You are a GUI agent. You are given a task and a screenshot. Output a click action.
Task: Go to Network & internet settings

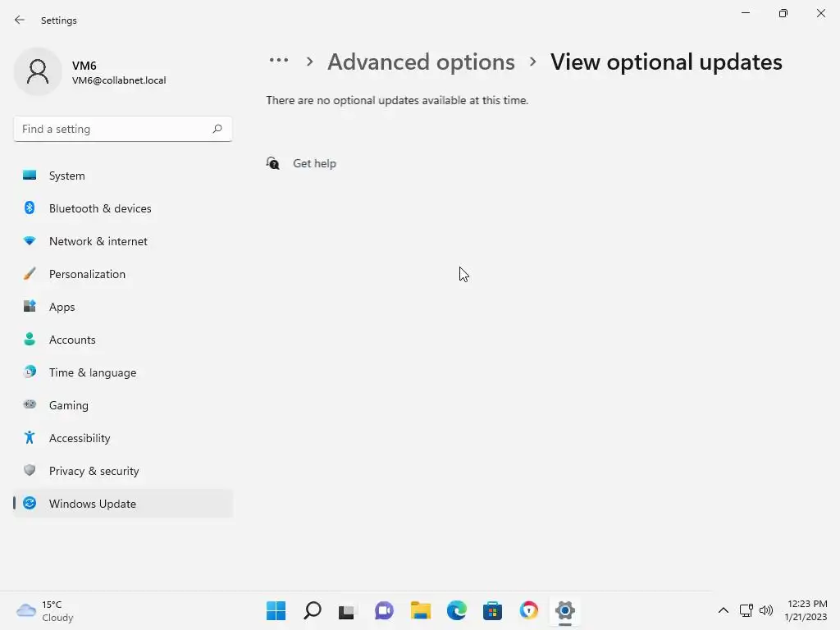tap(123, 241)
